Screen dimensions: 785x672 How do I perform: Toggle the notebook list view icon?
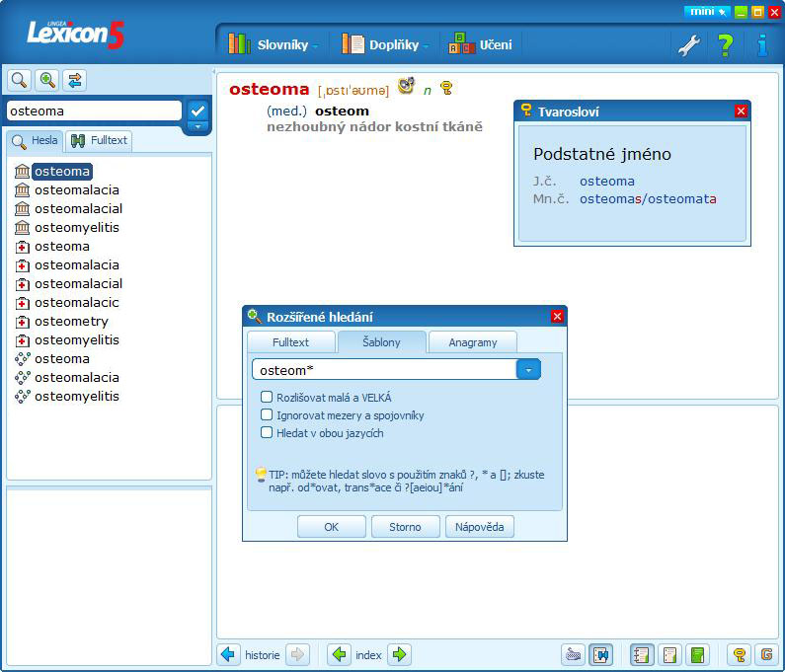(x=641, y=654)
